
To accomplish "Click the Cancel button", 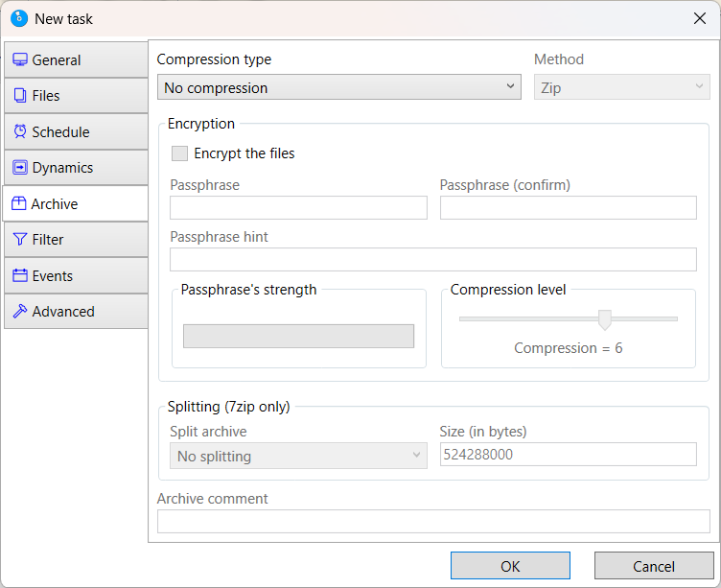I will pos(654,566).
